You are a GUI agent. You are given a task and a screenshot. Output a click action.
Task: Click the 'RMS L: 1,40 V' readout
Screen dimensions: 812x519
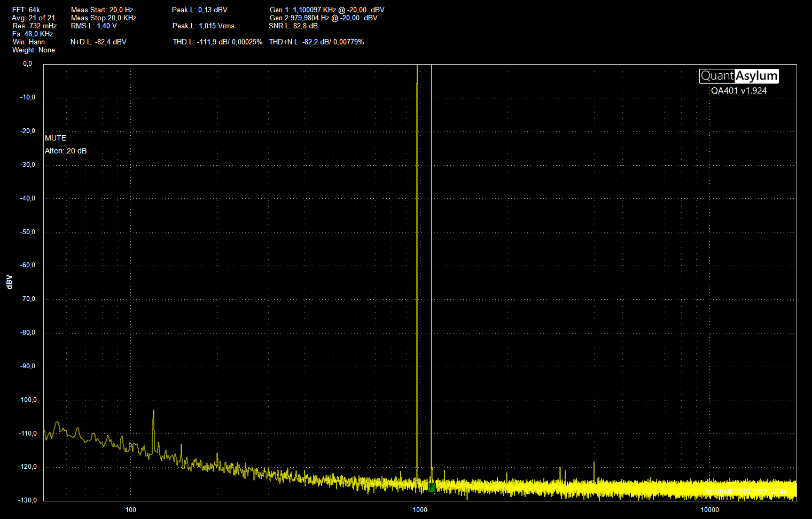point(94,26)
